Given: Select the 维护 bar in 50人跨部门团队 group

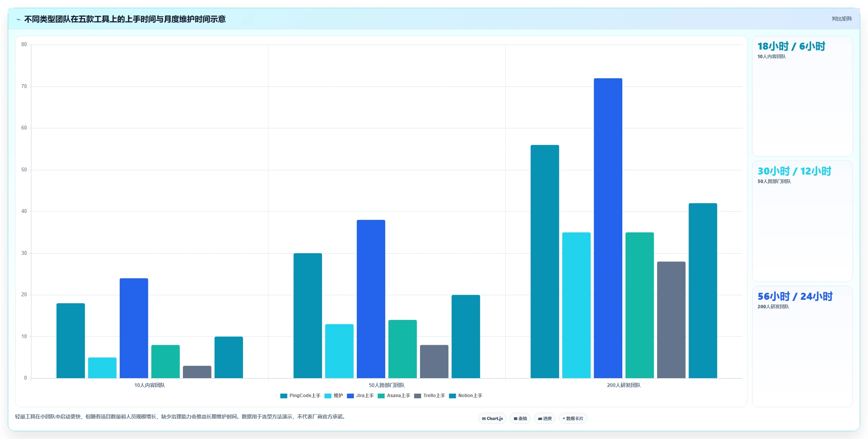Looking at the screenshot, I should pyautogui.click(x=339, y=351).
